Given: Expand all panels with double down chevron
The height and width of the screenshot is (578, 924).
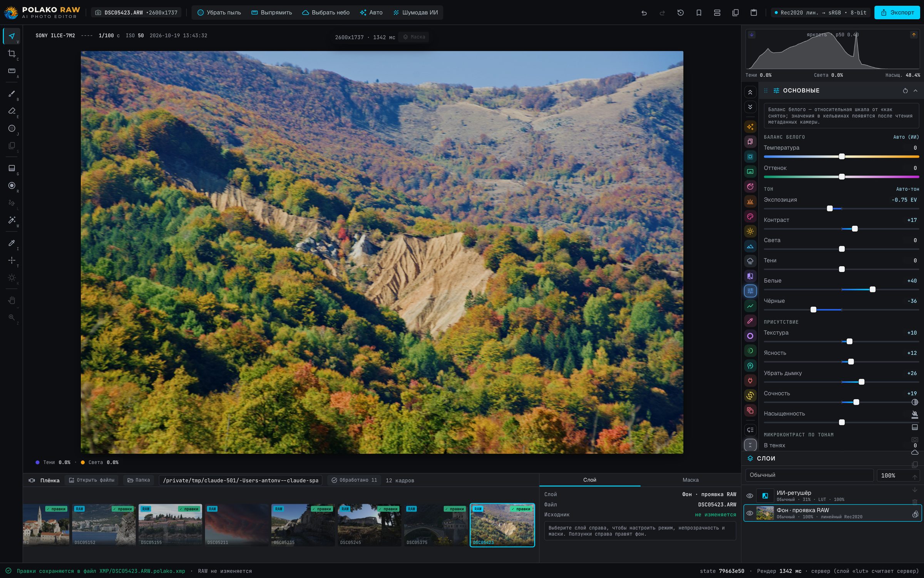Looking at the screenshot, I should (x=750, y=107).
